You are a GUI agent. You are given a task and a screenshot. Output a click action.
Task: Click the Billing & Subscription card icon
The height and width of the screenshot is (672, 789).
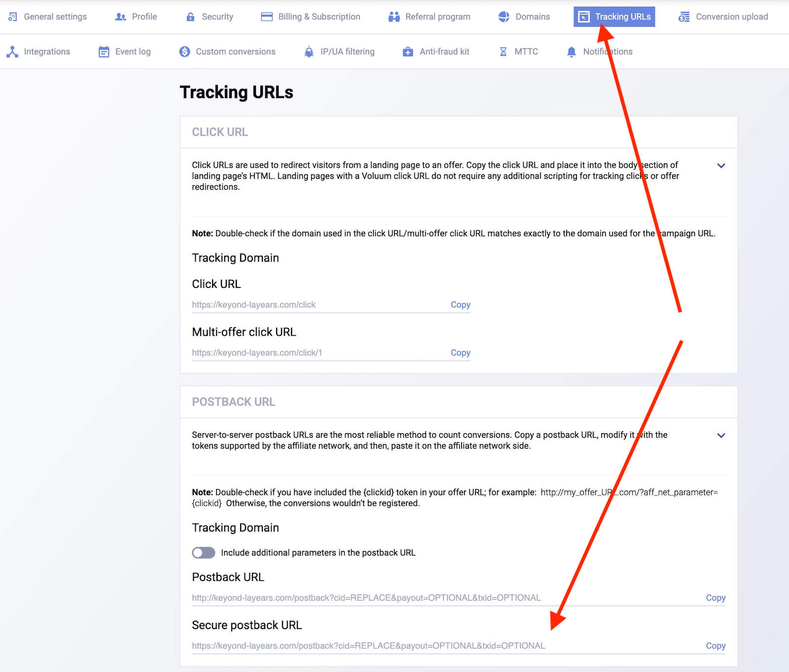[x=267, y=17]
